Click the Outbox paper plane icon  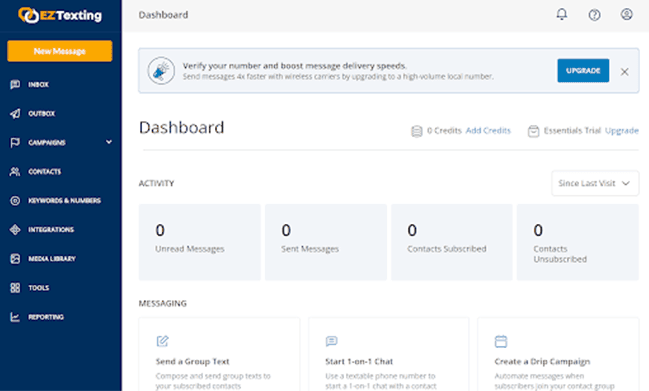(15, 113)
